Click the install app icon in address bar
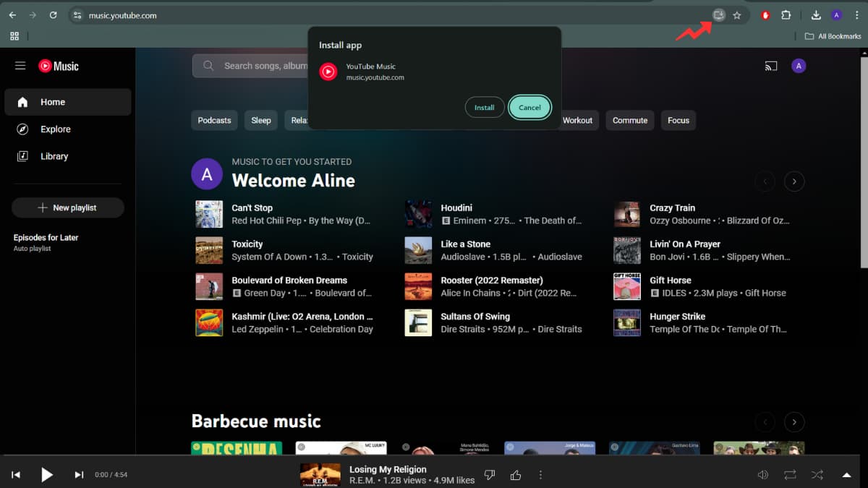The height and width of the screenshot is (488, 868). 718,15
